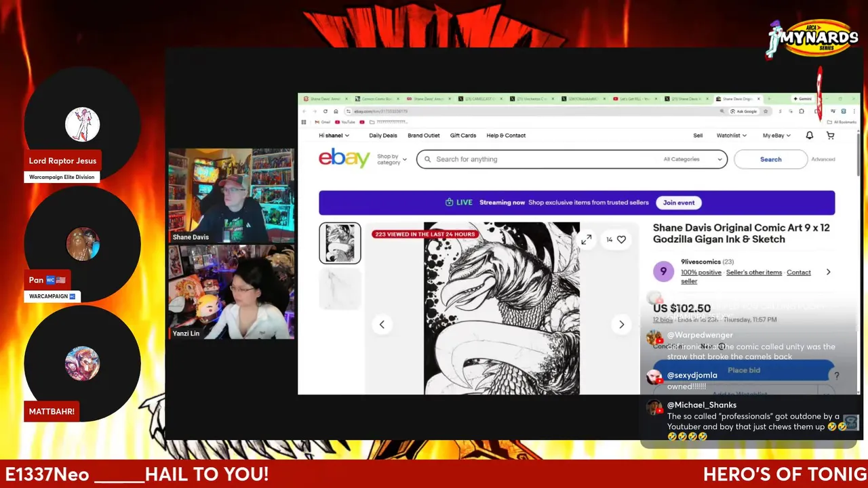
Task: Select the first Godzilla art thumbnail
Action: [x=340, y=243]
